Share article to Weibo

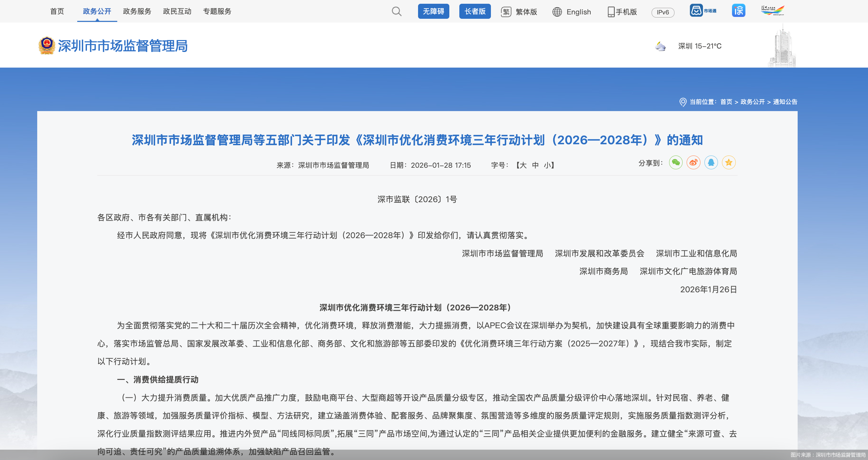[693, 162]
